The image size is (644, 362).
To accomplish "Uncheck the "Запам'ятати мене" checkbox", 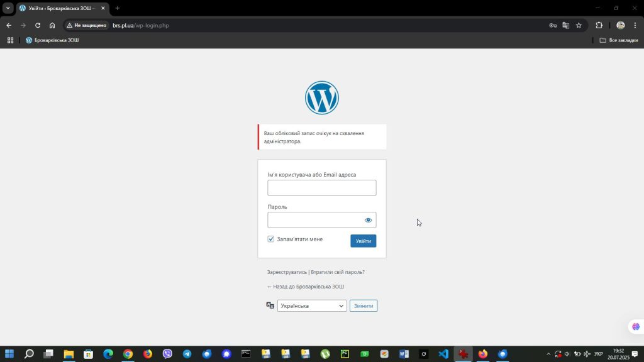I will pyautogui.click(x=271, y=239).
